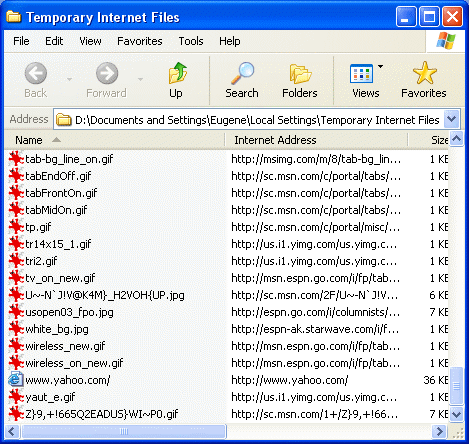
Task: Click the vertical scrollbar thumb
Action: (456, 385)
